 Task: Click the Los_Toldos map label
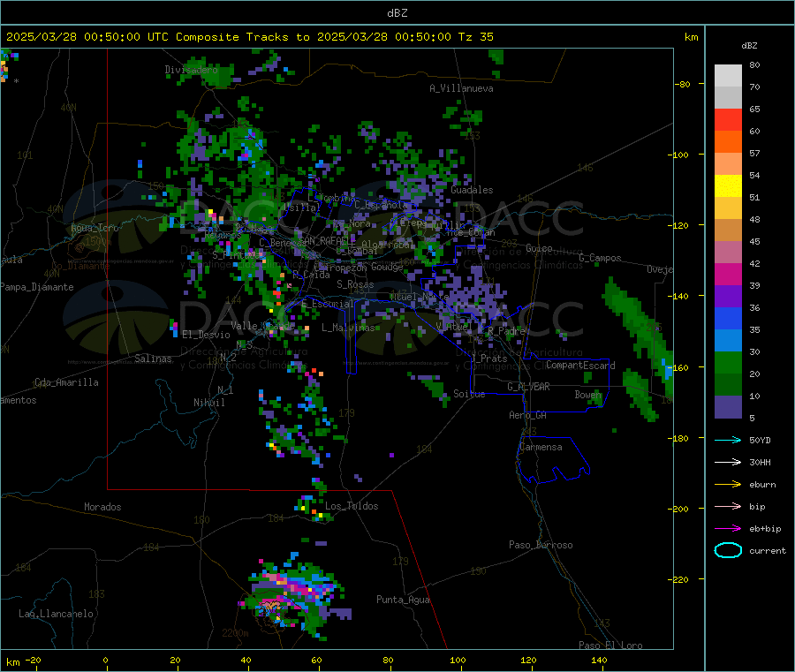coord(352,506)
